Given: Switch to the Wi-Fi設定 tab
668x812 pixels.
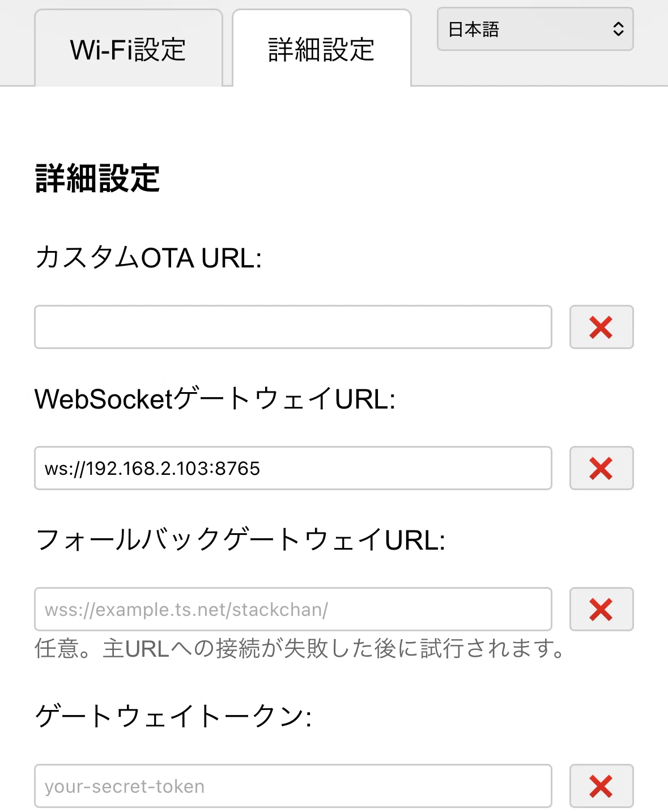Looking at the screenshot, I should pos(129,49).
